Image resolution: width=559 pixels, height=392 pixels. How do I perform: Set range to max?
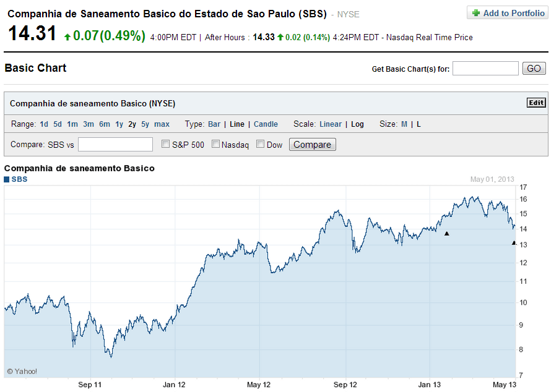[x=162, y=124]
